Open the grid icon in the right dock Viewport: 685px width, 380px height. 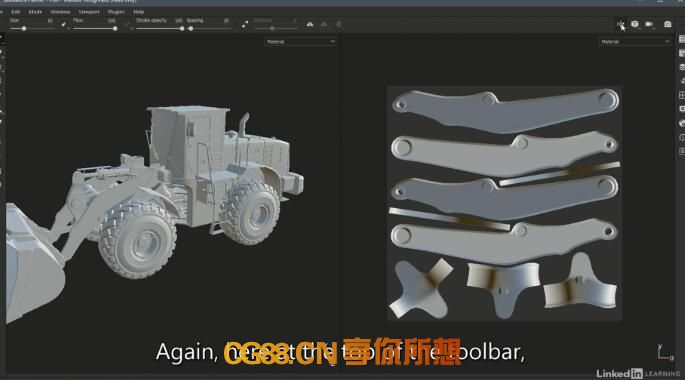pyautogui.click(x=682, y=95)
